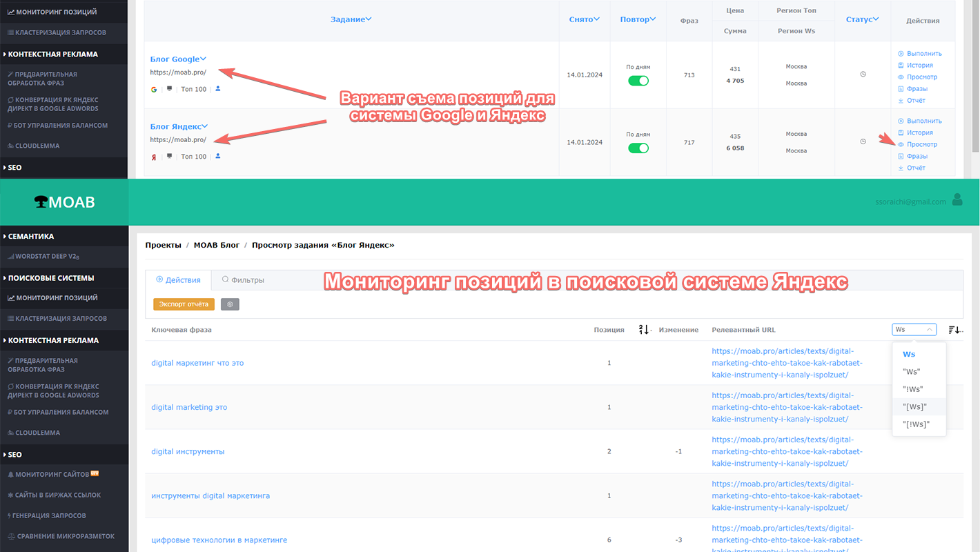Click the Экспорт отчёта button
The image size is (980, 552).
(184, 304)
